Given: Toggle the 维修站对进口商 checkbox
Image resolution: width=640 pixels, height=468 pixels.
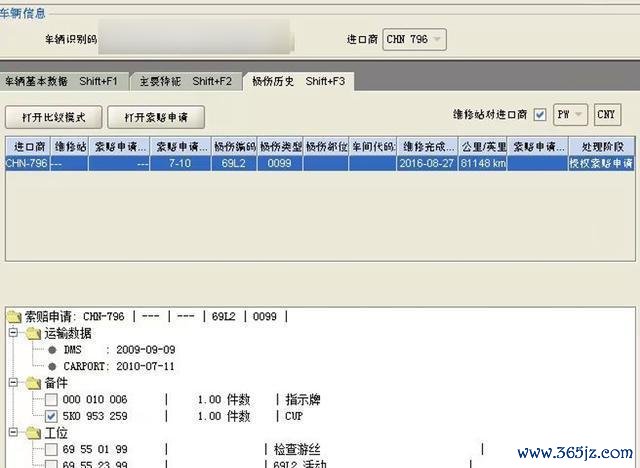Looking at the screenshot, I should (540, 114).
